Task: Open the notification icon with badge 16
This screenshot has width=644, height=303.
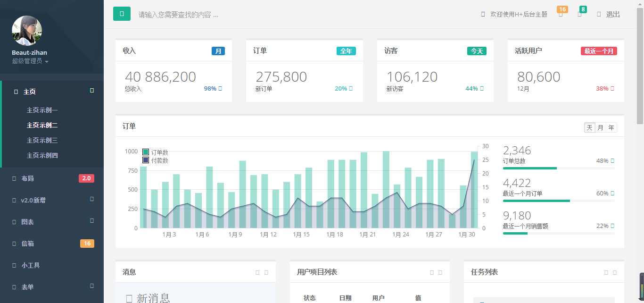Action: pyautogui.click(x=561, y=15)
